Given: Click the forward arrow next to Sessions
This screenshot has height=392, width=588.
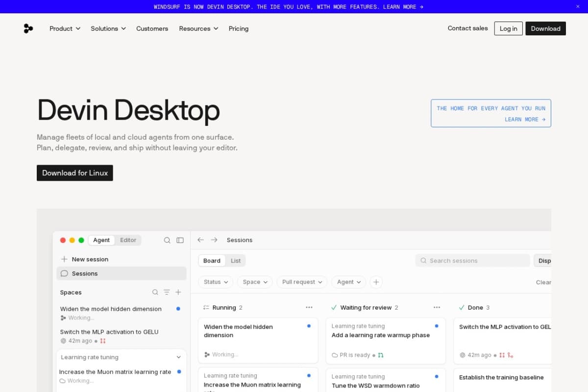Looking at the screenshot, I should 214,240.
